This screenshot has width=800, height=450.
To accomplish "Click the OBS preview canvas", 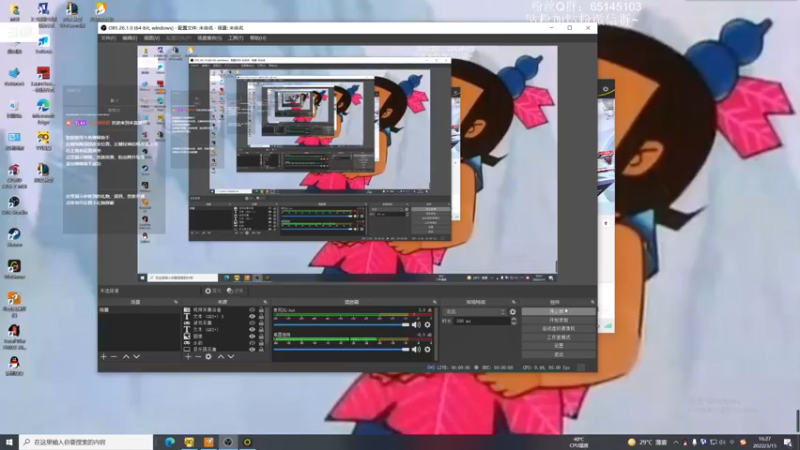I will (347, 163).
